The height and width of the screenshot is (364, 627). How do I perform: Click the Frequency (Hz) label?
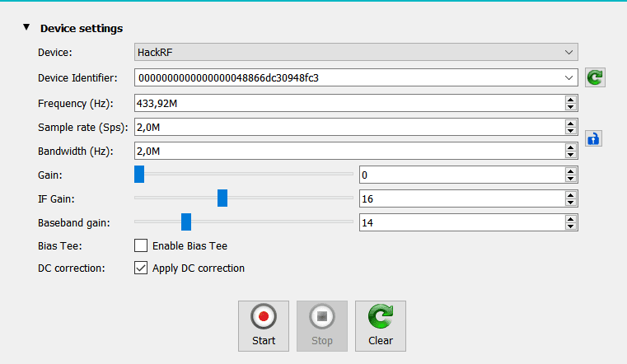point(76,104)
